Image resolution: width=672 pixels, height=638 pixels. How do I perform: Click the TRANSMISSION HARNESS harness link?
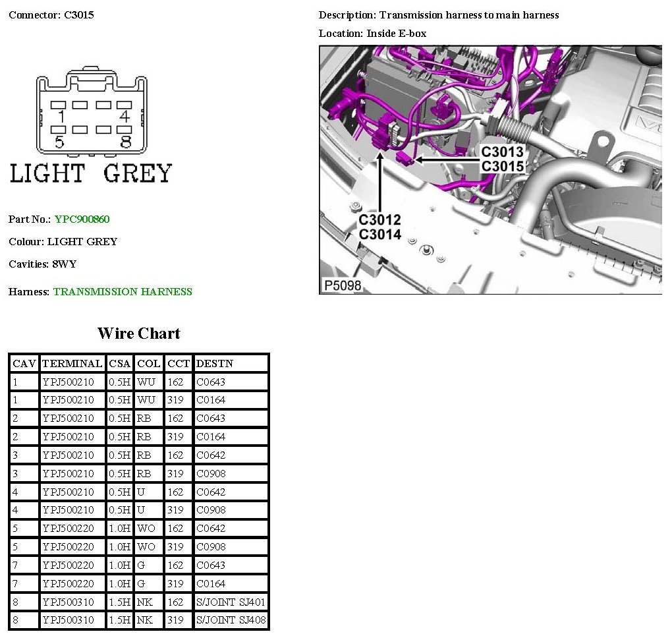point(123,292)
